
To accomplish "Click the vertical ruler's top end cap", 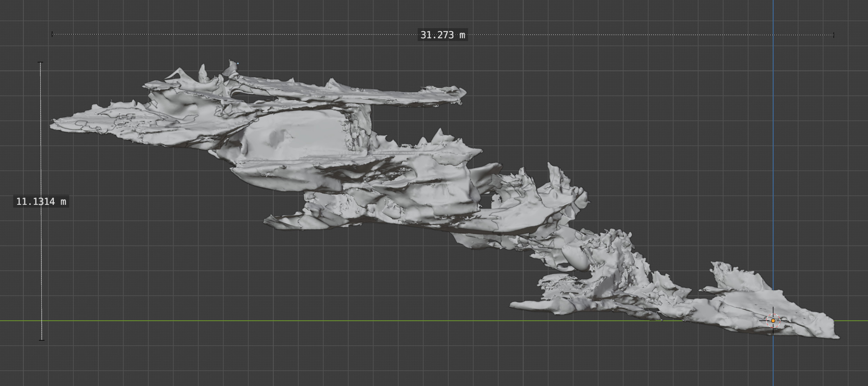I will [x=40, y=63].
